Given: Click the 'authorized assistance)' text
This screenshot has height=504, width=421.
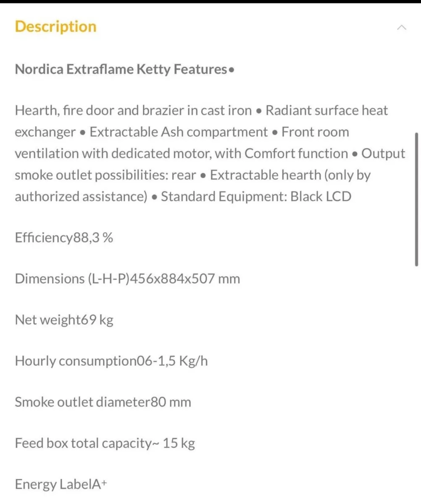Looking at the screenshot, I should (x=81, y=197).
